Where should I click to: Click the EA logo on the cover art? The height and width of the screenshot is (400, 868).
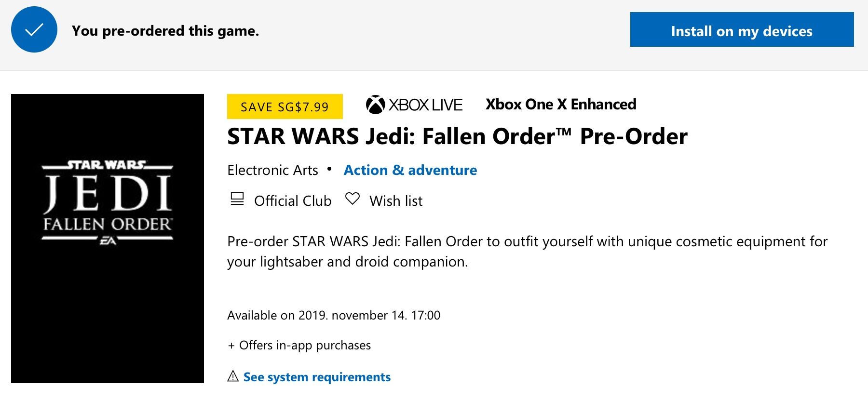[108, 241]
